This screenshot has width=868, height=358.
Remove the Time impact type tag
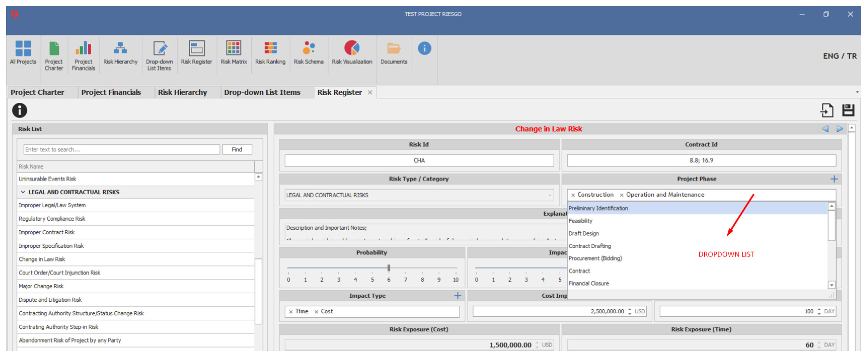coord(291,312)
